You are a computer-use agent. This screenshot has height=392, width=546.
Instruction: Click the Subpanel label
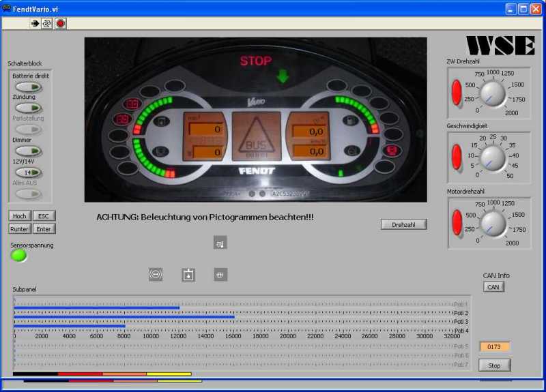click(25, 289)
